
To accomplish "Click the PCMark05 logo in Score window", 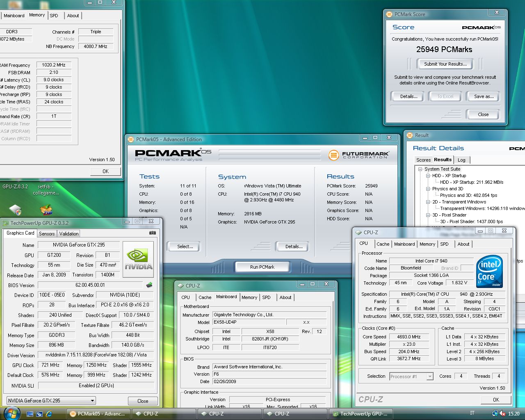I will (481, 27).
